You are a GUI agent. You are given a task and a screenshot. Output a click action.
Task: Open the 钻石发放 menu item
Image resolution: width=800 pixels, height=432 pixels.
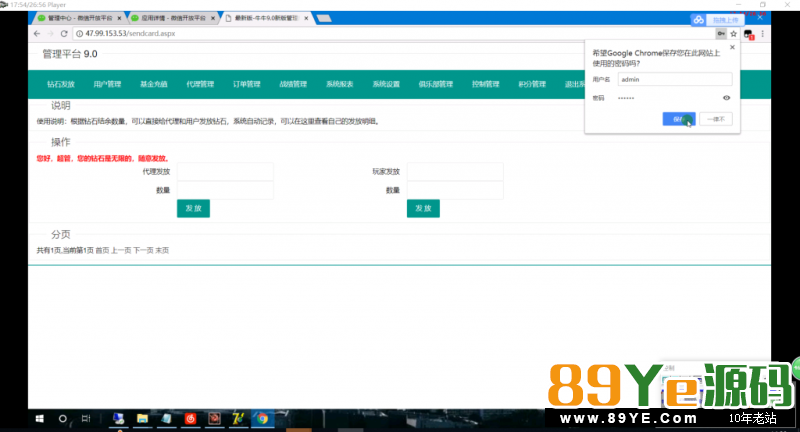point(61,84)
